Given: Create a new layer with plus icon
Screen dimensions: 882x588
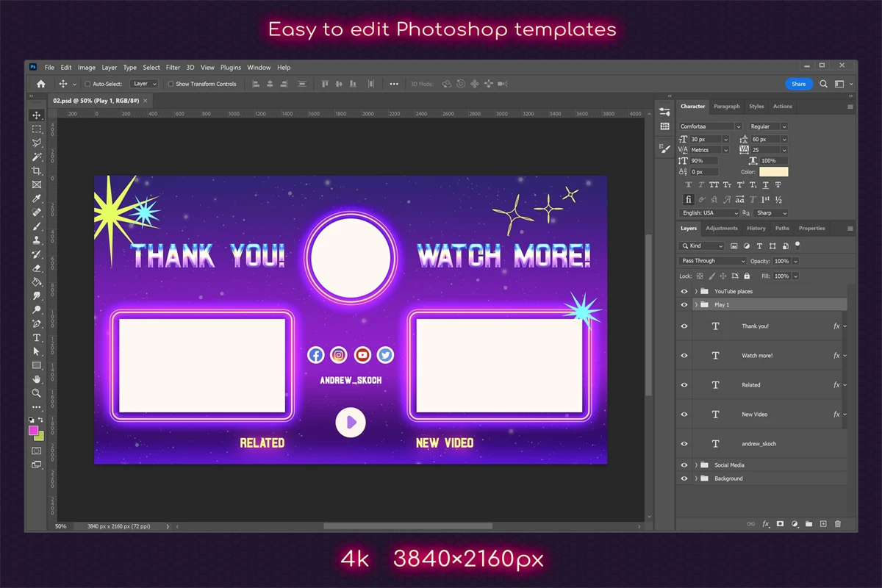Looking at the screenshot, I should (823, 524).
